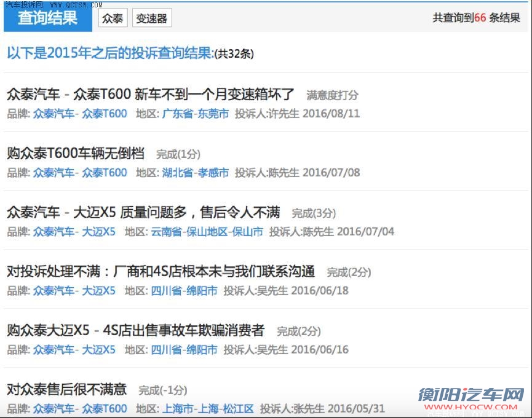
Task: Open complaint 众泰T600 新车不到一个月变速箱坏了
Action: (x=150, y=94)
